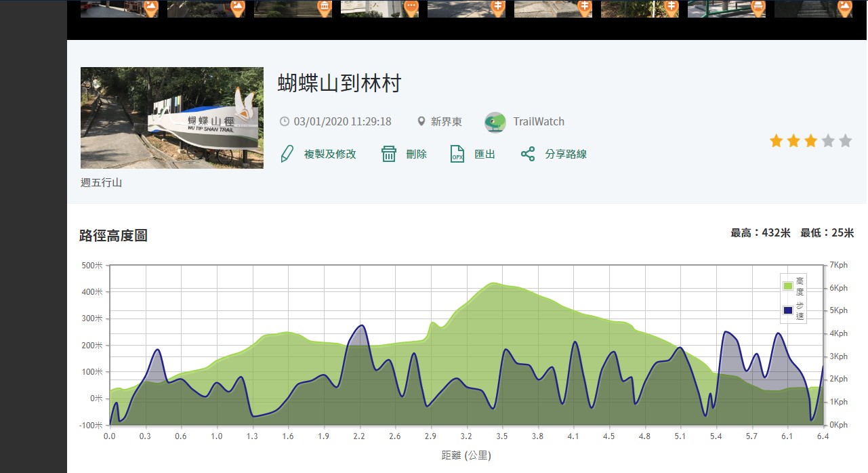The image size is (868, 473).
Task: Click the pencil icon for 複製及修改
Action: [287, 154]
